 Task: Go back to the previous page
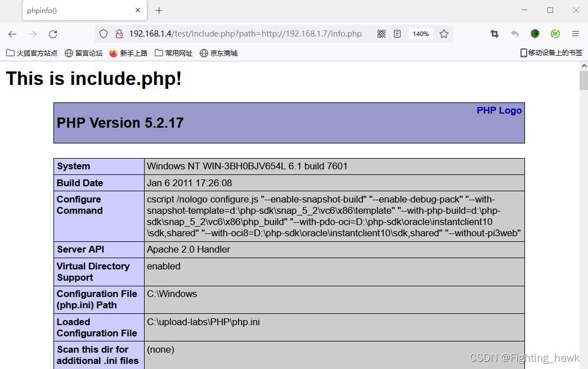[12, 34]
